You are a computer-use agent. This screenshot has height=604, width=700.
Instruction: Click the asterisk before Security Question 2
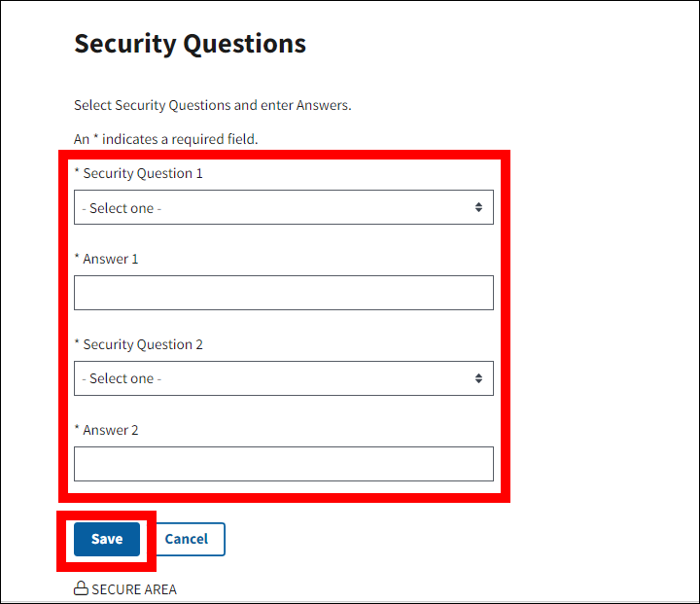point(77,343)
